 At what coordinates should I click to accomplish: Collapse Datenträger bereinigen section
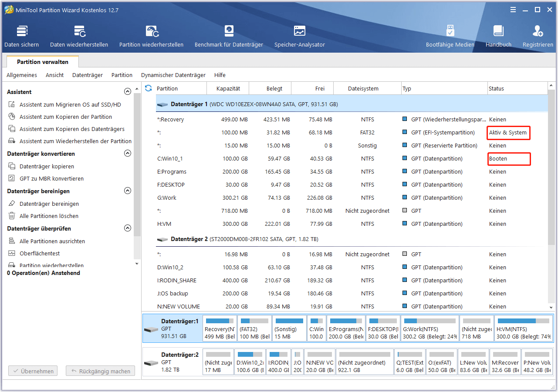click(128, 191)
